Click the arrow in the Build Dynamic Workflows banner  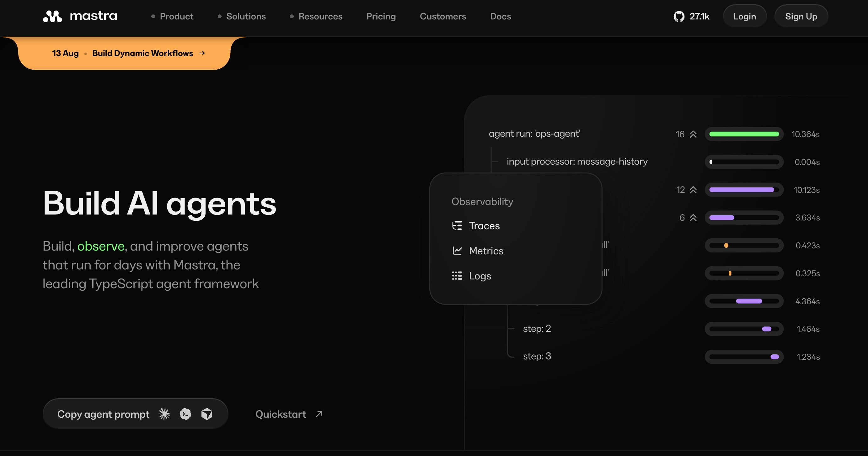tap(202, 53)
